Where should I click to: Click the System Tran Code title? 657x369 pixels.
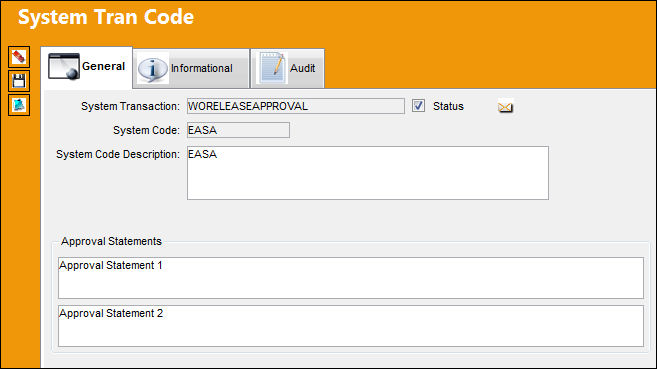point(106,17)
